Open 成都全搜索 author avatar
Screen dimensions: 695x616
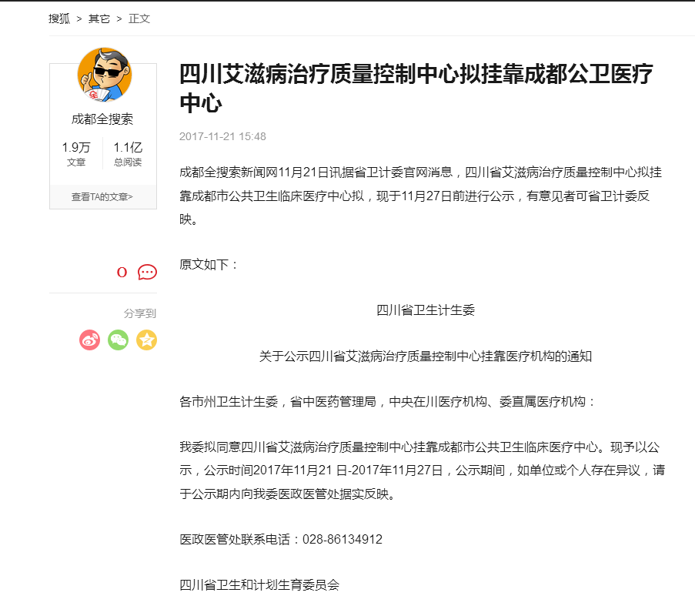pyautogui.click(x=104, y=75)
